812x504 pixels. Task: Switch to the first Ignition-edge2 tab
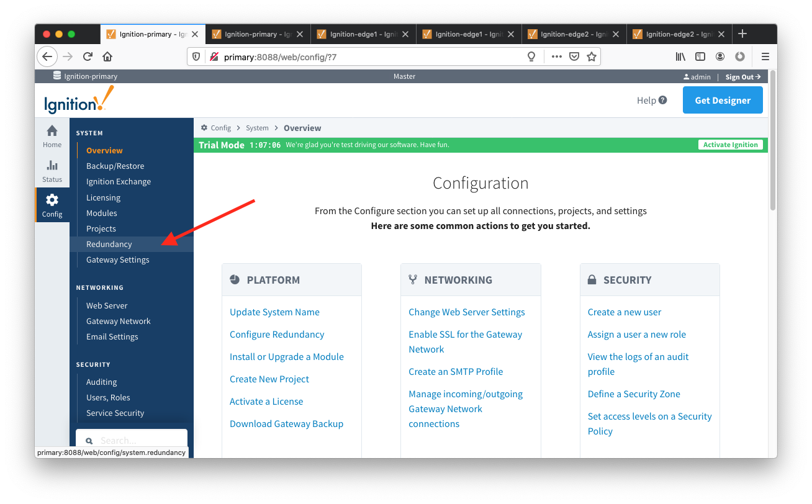(x=574, y=34)
